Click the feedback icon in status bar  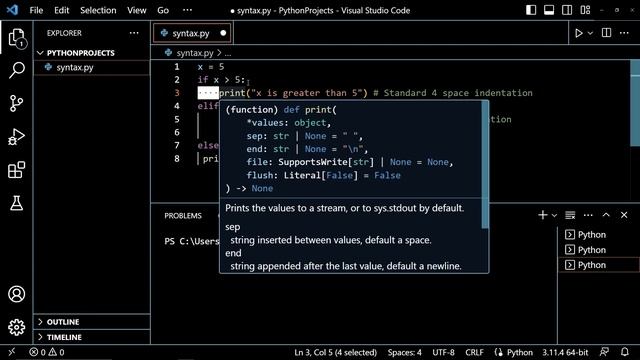pos(604,352)
